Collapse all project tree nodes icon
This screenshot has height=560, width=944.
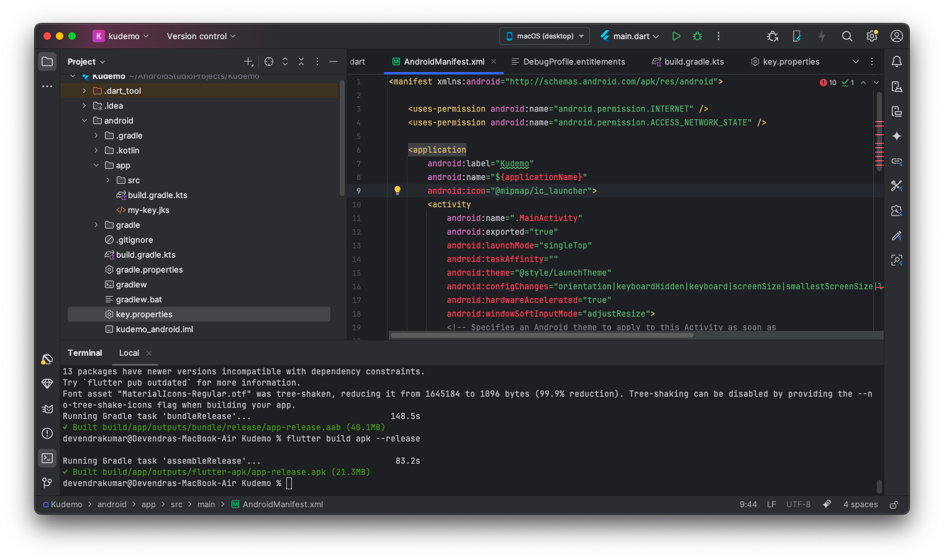click(301, 61)
